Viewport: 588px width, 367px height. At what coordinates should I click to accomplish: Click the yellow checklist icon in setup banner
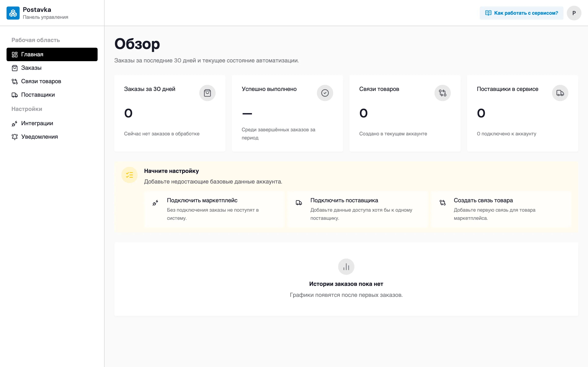(129, 175)
